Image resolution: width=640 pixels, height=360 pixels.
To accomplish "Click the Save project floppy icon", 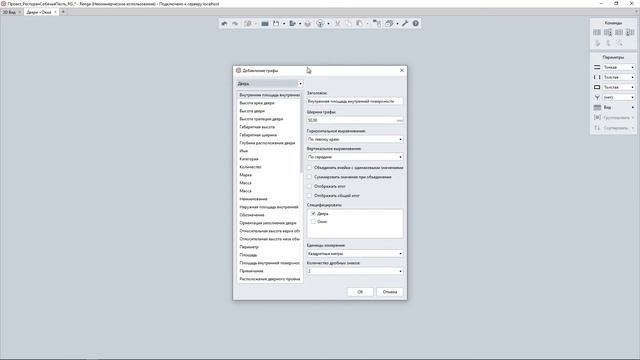I will [x=276, y=24].
